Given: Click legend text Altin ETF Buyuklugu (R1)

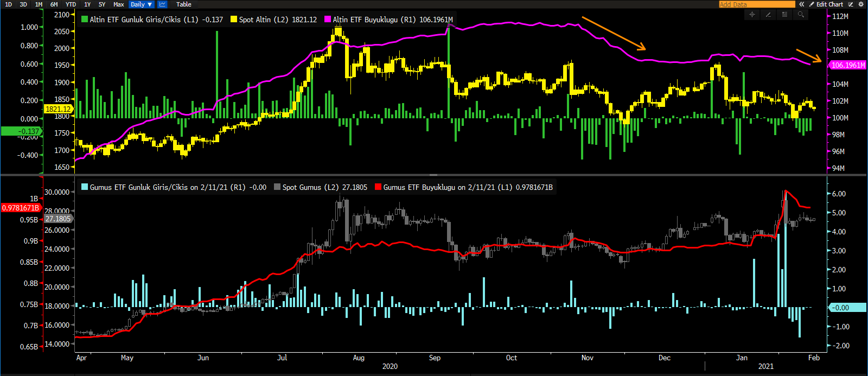Looking at the screenshot, I should point(374,20).
